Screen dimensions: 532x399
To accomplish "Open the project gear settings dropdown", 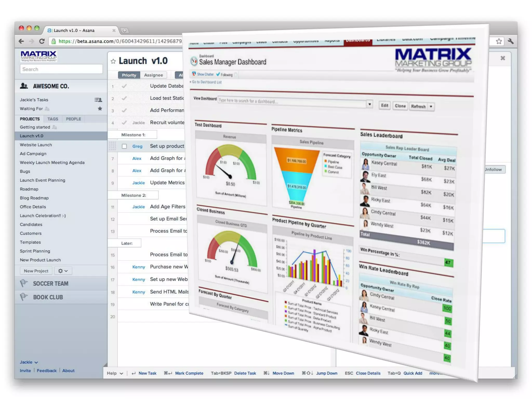I will [x=63, y=271].
